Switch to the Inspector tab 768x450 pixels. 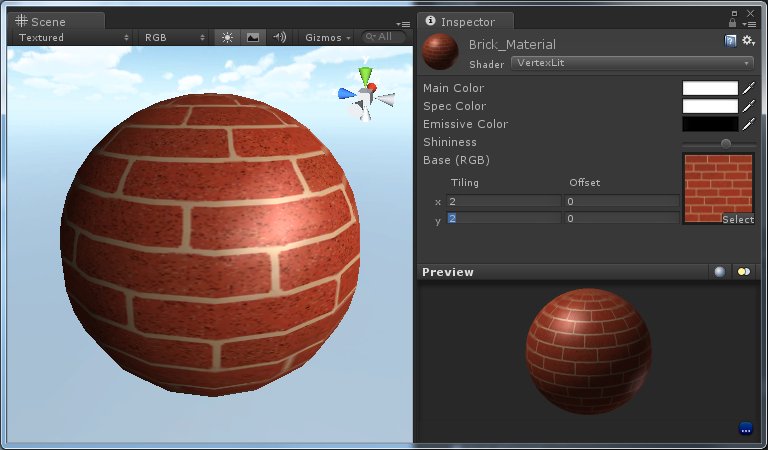pos(465,22)
